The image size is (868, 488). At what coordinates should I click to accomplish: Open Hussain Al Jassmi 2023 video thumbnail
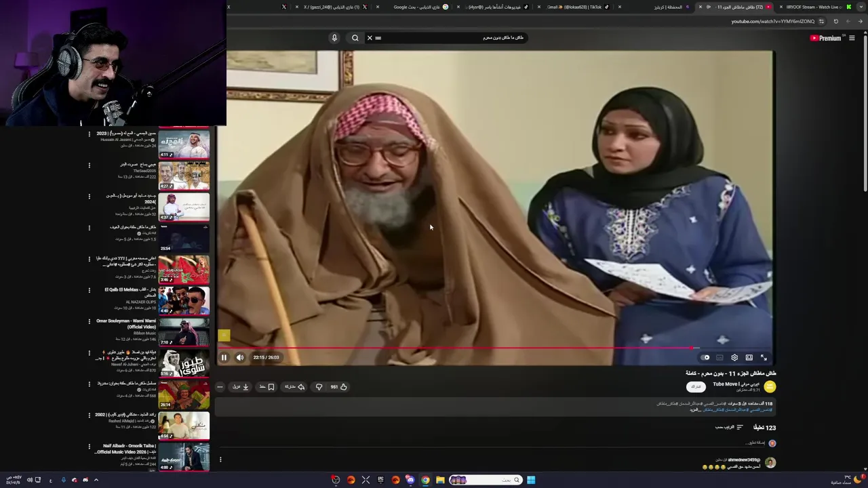(x=184, y=144)
